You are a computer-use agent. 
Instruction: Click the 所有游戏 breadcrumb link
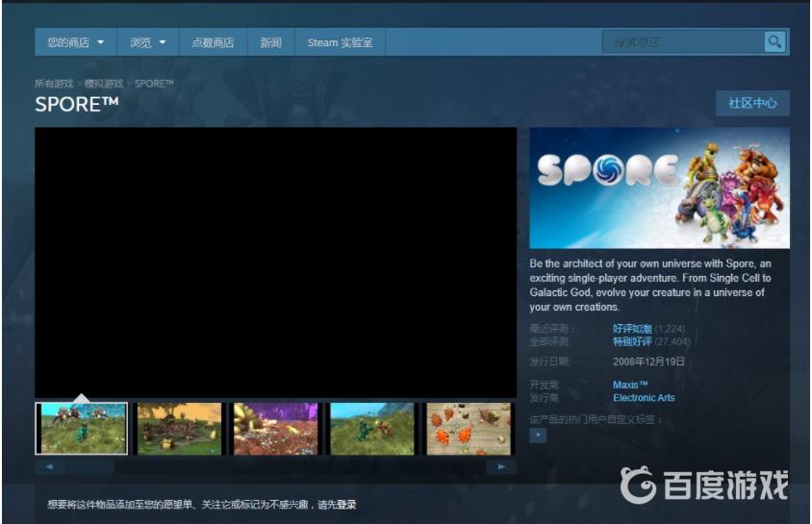54,84
